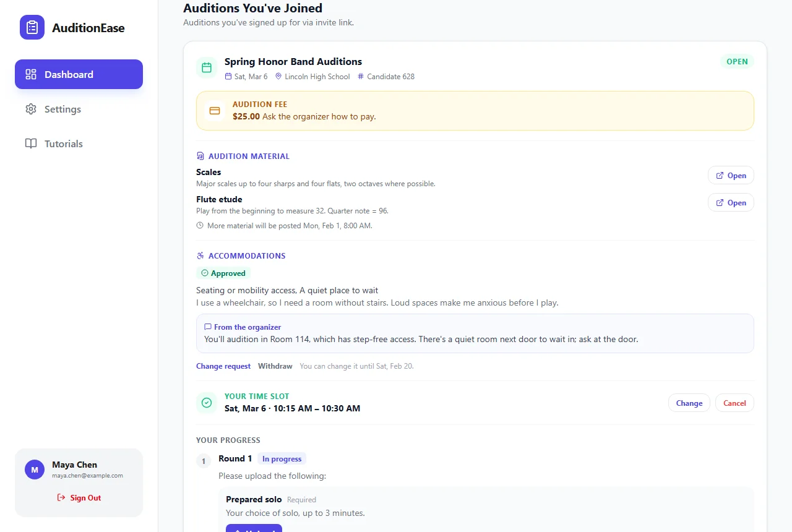Click Change request link under accommodations
The height and width of the screenshot is (532, 792).
(x=223, y=366)
